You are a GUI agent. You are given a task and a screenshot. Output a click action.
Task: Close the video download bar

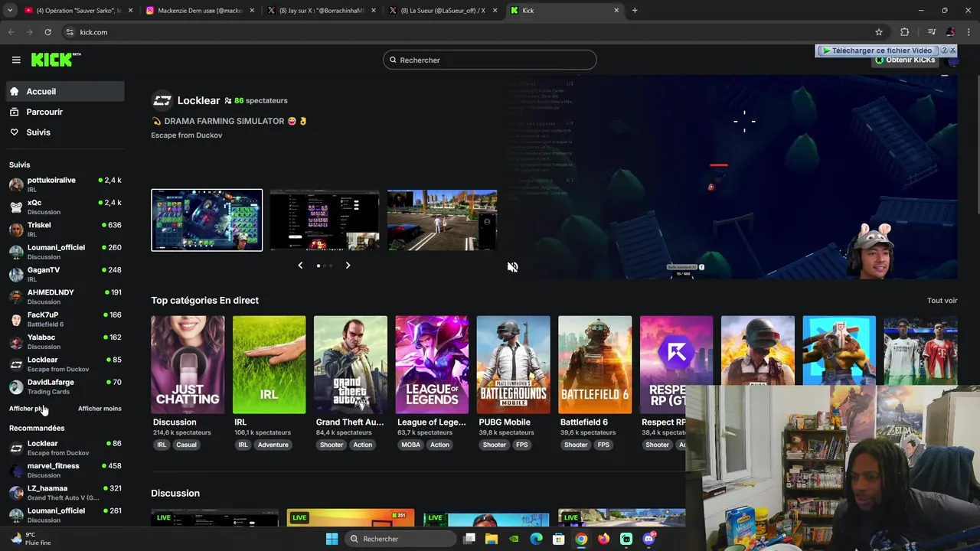point(952,51)
